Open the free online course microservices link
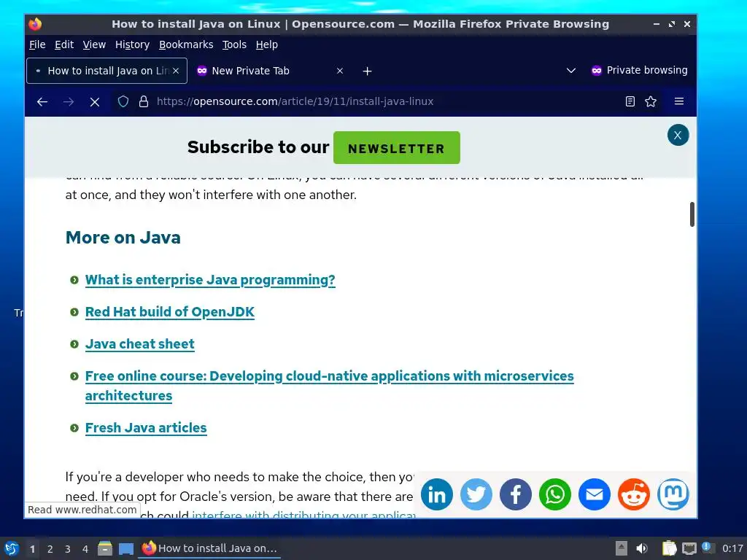The height and width of the screenshot is (560, 747). pos(329,386)
